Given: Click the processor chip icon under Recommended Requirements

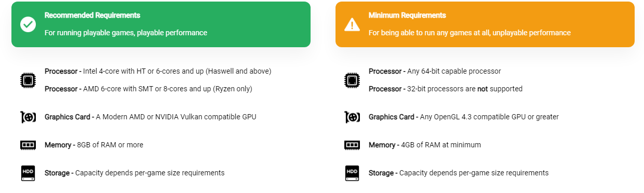Looking at the screenshot, I should (28, 80).
